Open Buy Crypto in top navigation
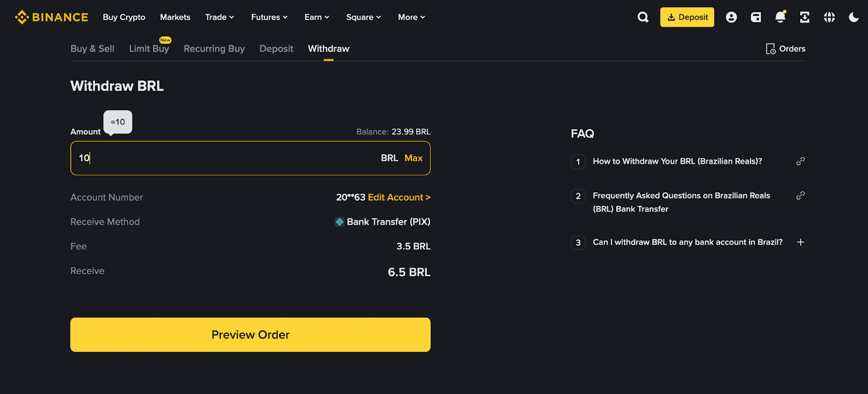 pos(124,17)
